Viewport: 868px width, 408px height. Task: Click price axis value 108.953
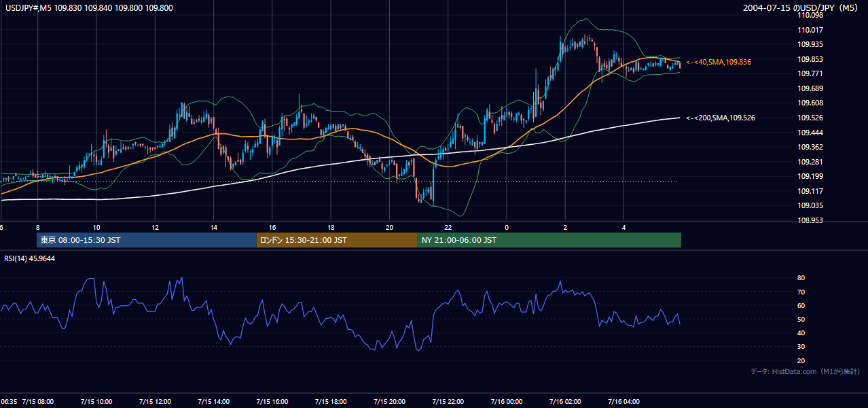point(810,220)
